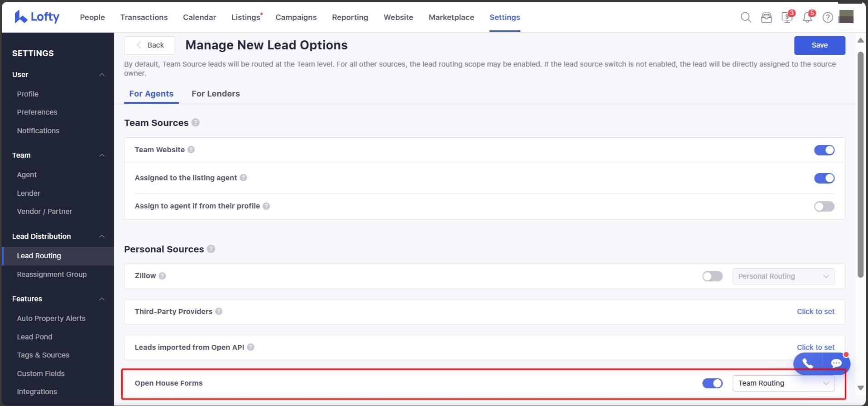Open the floating chat bubble icon
The width and height of the screenshot is (868, 406).
point(836,363)
